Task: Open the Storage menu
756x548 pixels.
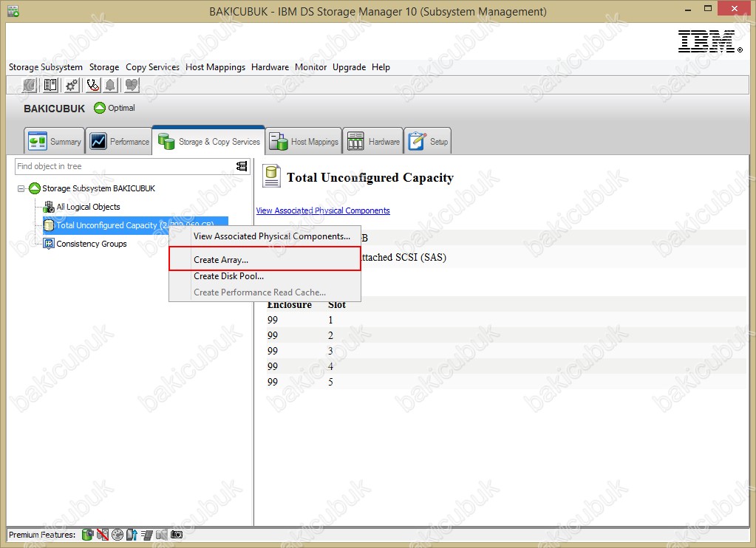Action: (104, 67)
